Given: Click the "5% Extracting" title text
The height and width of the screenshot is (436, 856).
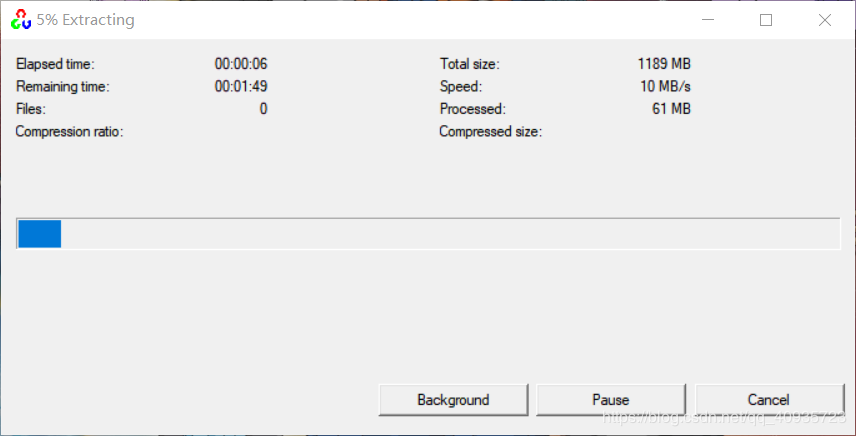Looking at the screenshot, I should 86,20.
